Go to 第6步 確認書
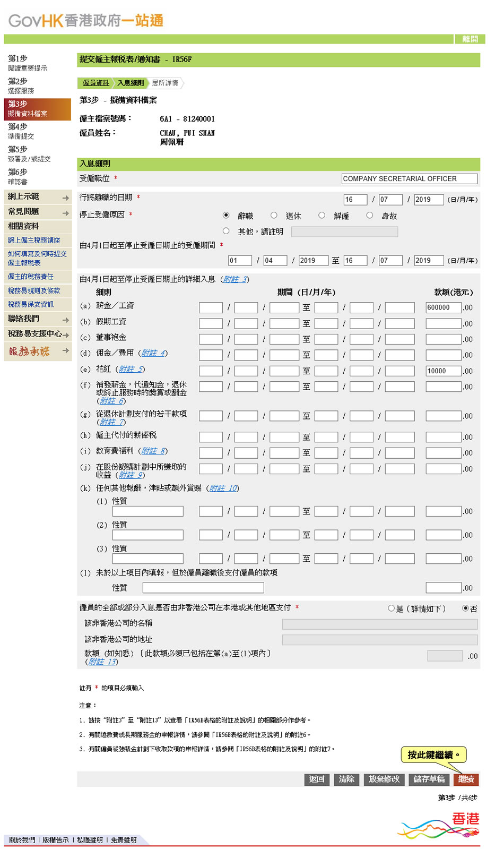 (x=38, y=177)
